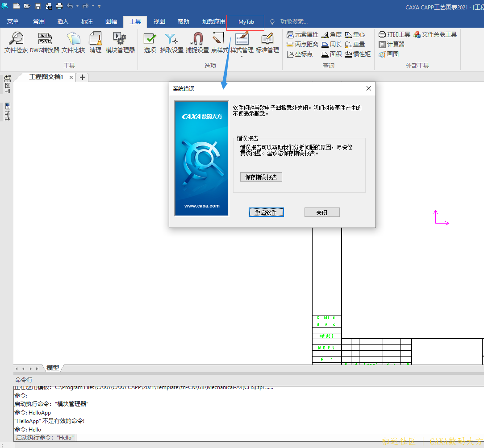The image size is (484, 448).
Task: Switch to the 插入 ribbon tab
Action: click(x=63, y=21)
